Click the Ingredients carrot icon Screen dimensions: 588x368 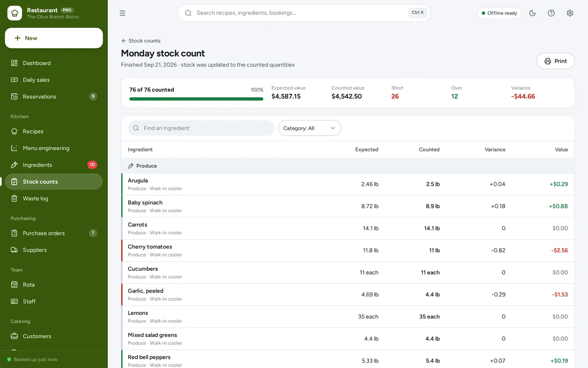(x=14, y=165)
